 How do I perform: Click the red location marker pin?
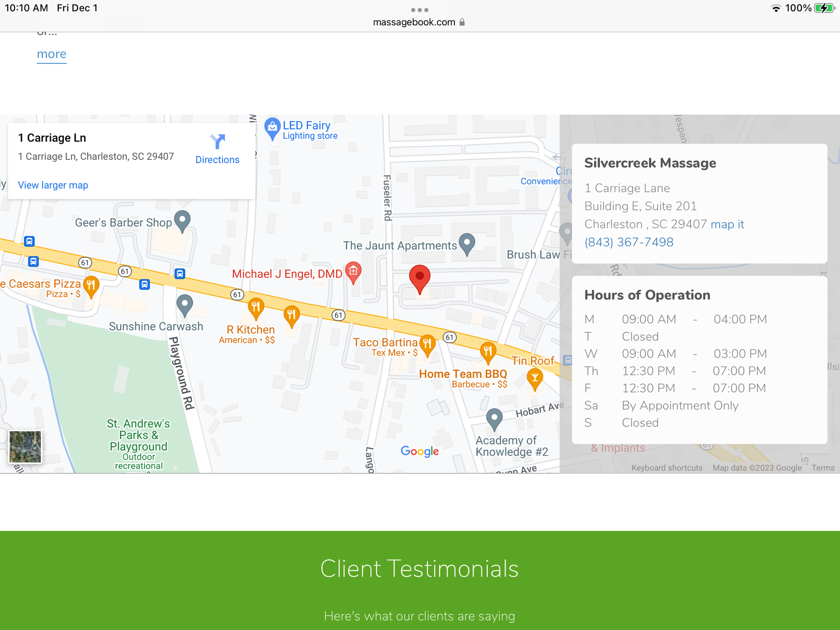click(420, 280)
